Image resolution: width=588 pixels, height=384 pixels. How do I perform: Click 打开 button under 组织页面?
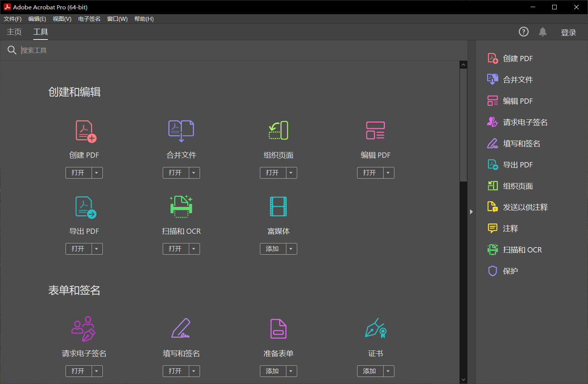[x=273, y=173]
